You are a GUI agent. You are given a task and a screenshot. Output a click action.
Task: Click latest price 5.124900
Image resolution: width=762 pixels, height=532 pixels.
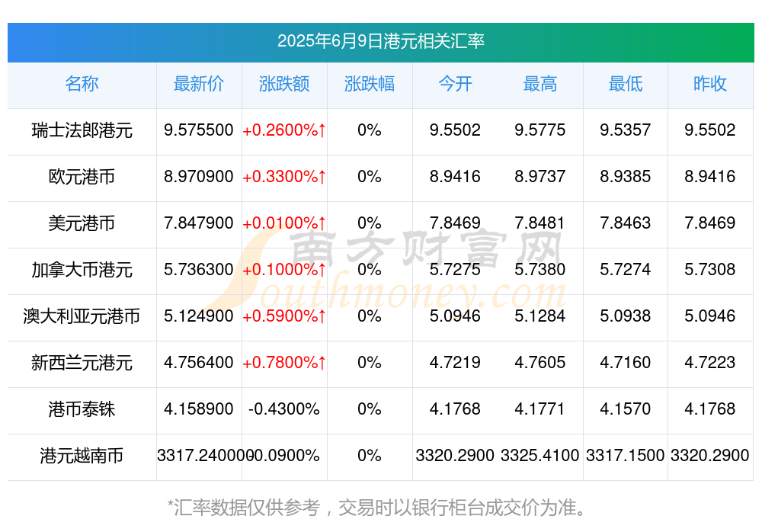click(x=199, y=316)
